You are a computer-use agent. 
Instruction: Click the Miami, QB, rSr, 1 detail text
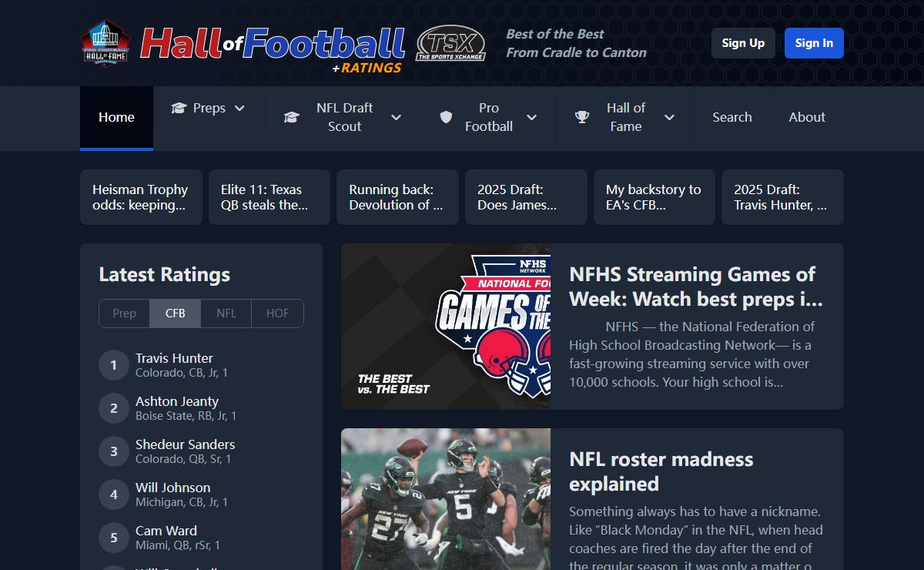tap(178, 545)
